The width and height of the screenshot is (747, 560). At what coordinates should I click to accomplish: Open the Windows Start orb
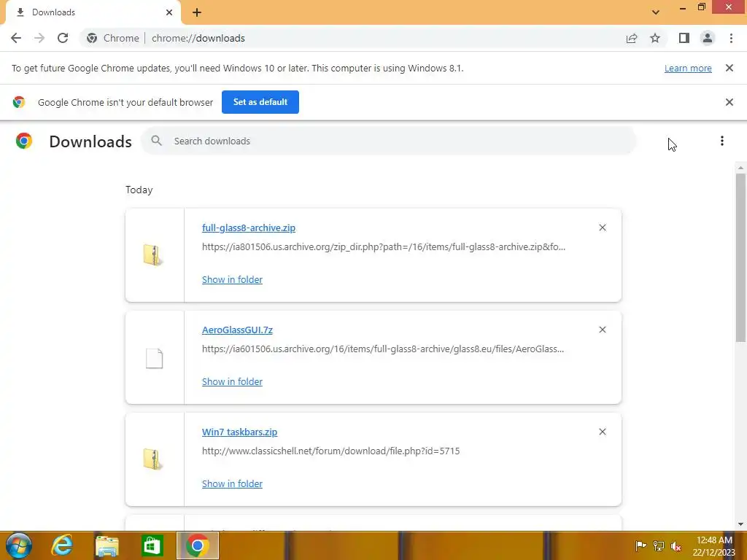pos(18,545)
